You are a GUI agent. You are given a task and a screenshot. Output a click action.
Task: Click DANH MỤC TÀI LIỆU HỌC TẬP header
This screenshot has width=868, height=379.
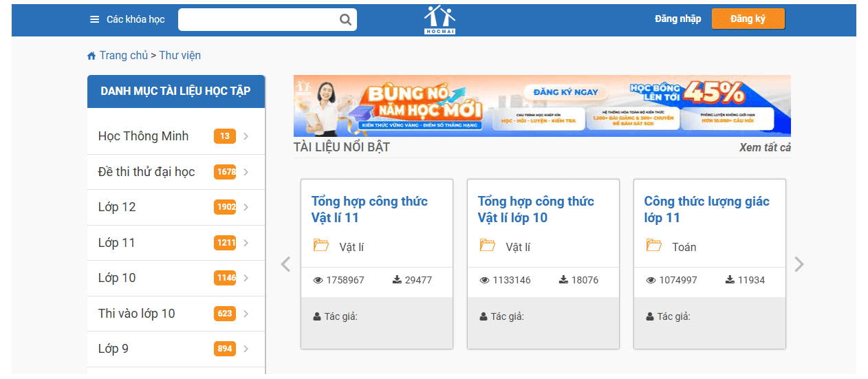tap(176, 91)
